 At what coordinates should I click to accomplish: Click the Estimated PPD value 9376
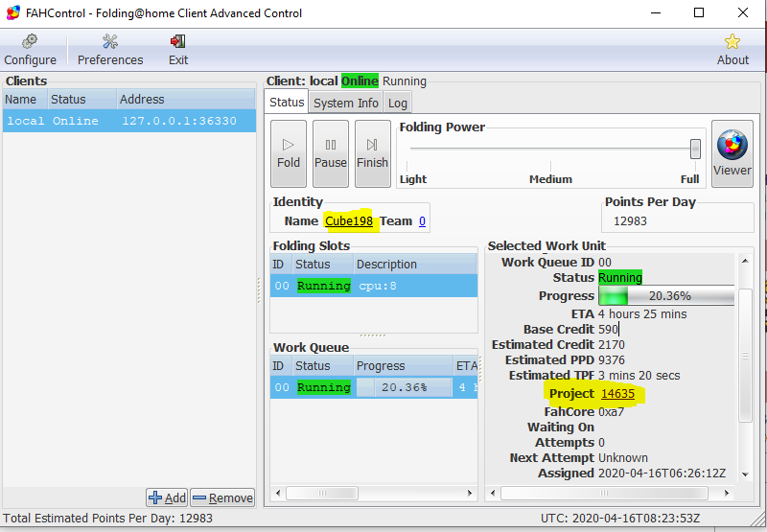pos(612,359)
